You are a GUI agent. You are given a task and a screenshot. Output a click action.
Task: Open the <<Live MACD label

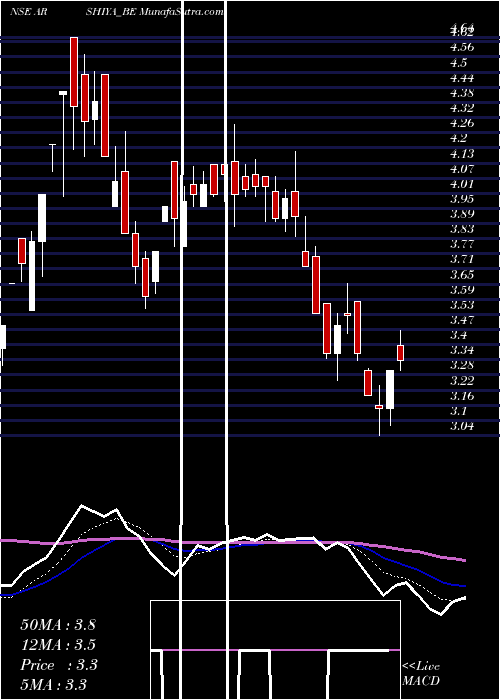(421, 674)
